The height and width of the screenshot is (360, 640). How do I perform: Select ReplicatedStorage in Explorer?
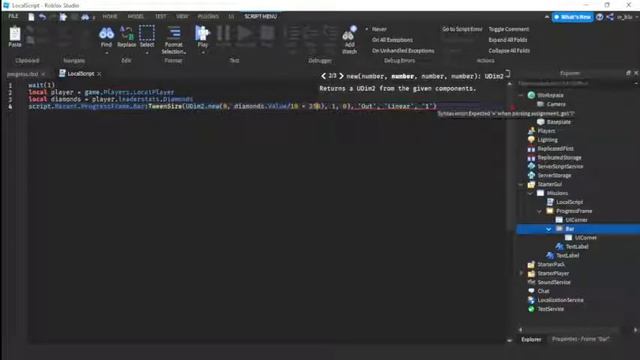coord(559,158)
